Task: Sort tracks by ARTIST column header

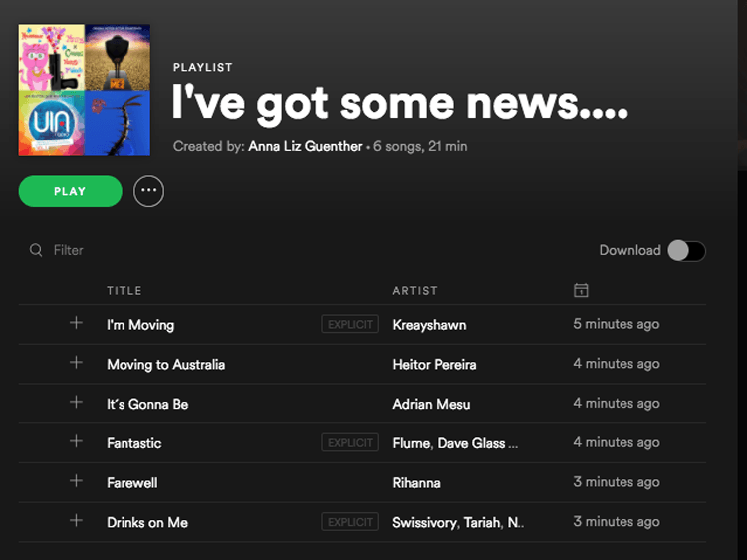Action: [415, 291]
